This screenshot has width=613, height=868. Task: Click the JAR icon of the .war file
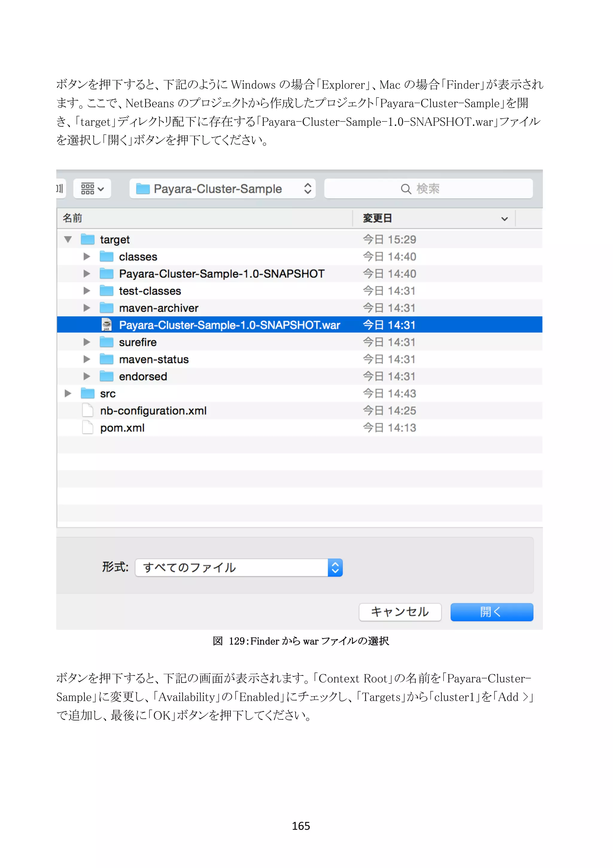tap(107, 325)
